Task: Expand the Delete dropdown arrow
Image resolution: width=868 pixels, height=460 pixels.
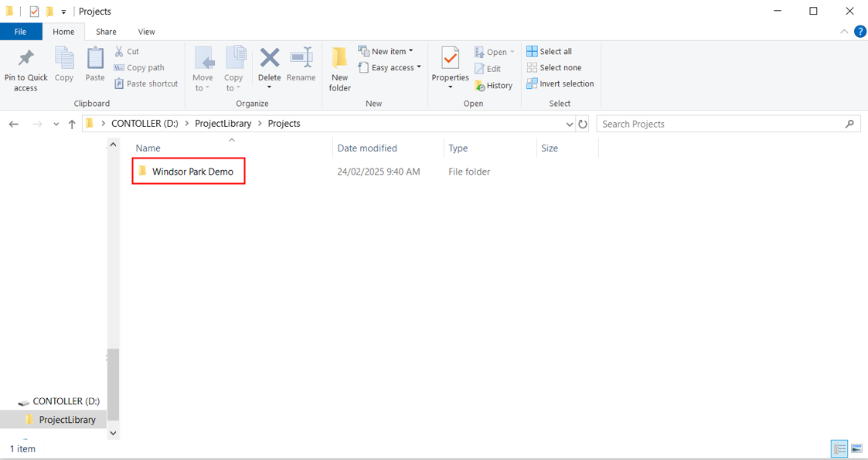Action: coord(270,87)
